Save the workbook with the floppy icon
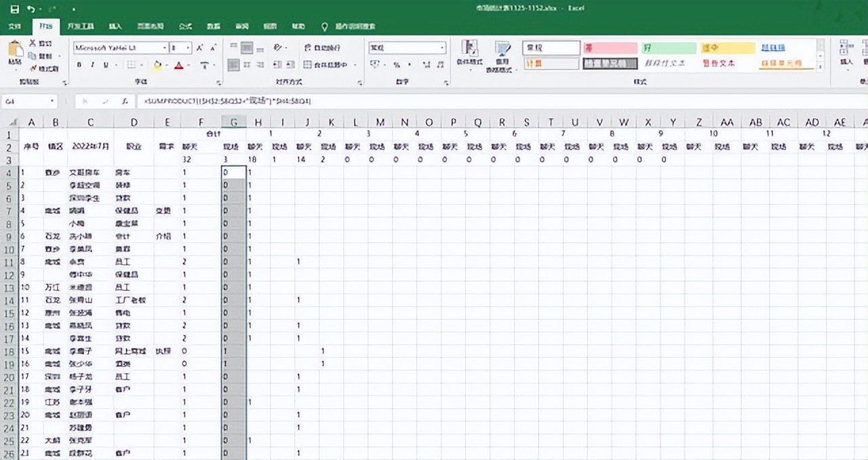The width and height of the screenshot is (868, 460). (x=14, y=9)
